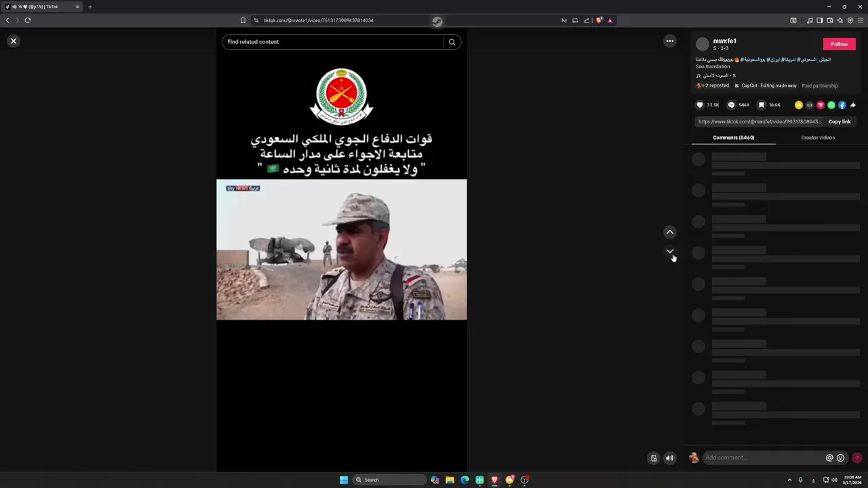The image size is (868, 488).
Task: Open Brave VPN shield toolbar icon
Action: pyautogui.click(x=850, y=20)
